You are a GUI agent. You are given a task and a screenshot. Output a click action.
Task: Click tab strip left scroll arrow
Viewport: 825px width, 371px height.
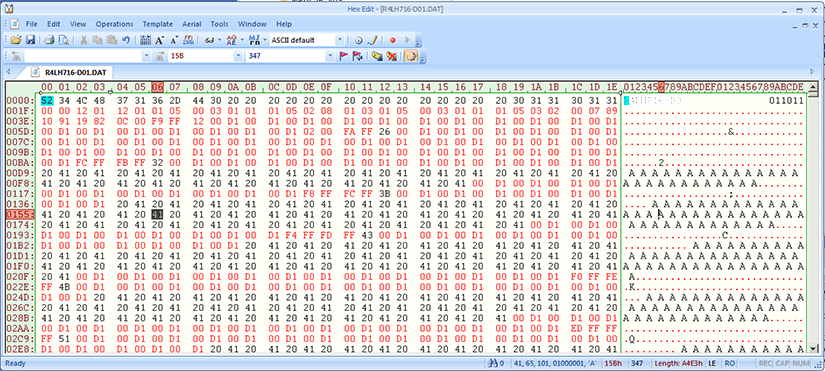[x=8, y=71]
